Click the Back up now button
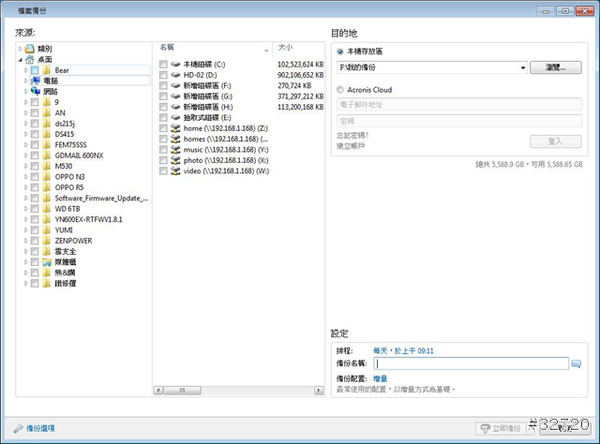 click(x=501, y=428)
